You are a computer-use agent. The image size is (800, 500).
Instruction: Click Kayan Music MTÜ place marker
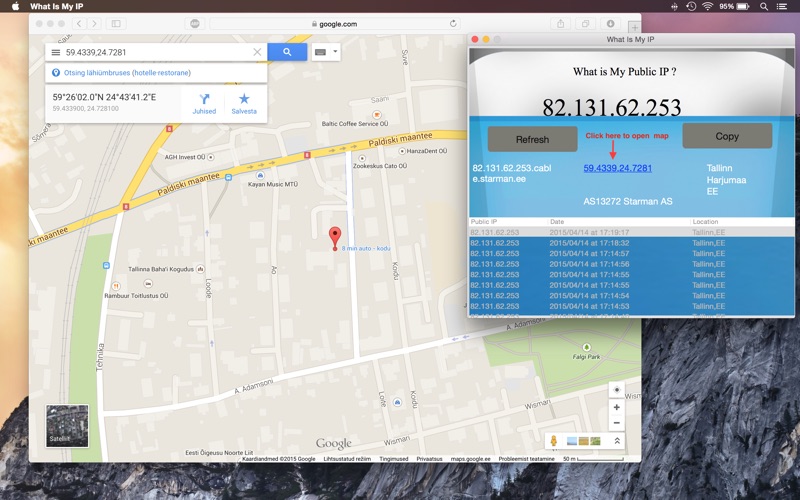coord(260,176)
